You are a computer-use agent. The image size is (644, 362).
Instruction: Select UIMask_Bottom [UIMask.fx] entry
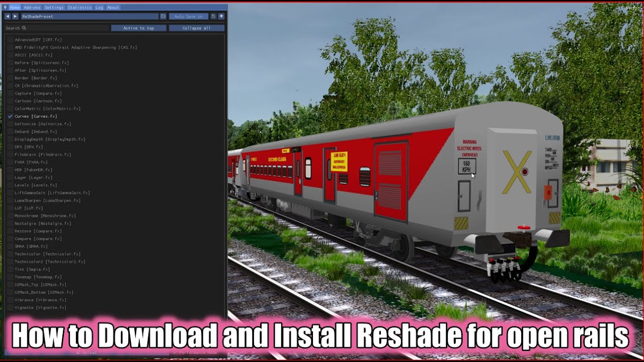coord(44,292)
